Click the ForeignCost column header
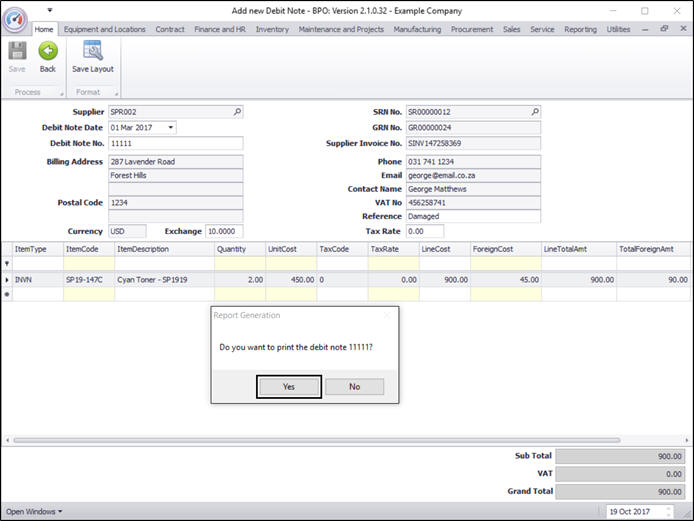 click(505, 249)
